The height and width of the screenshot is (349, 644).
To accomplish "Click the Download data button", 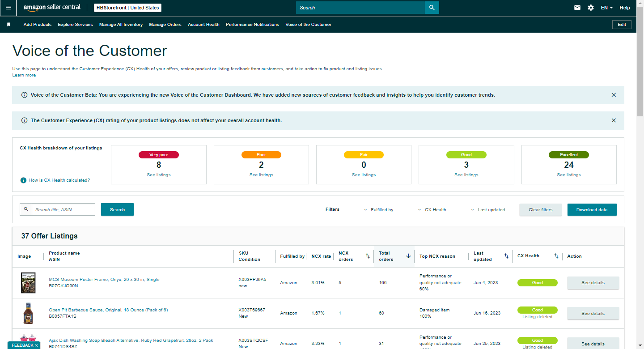I will pos(592,209).
